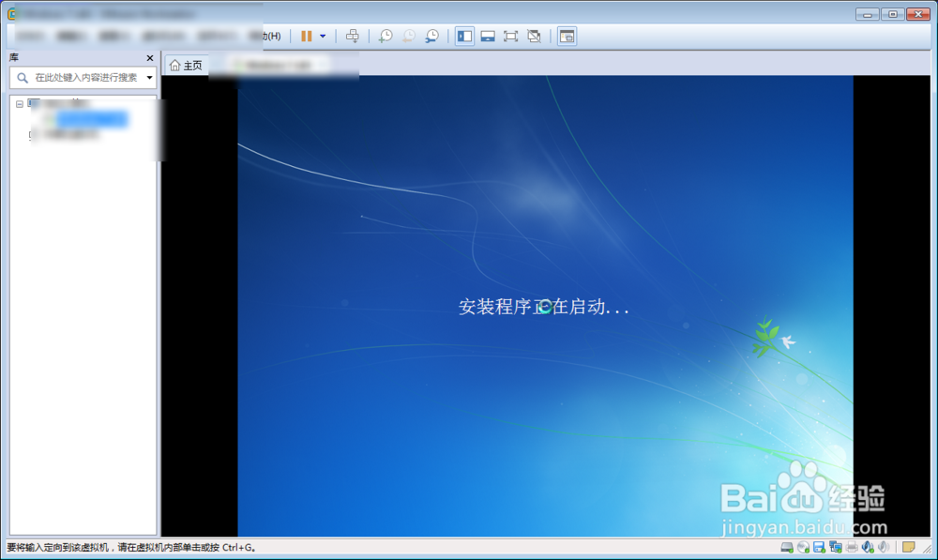Collapse the library tree root node
The height and width of the screenshot is (560, 938).
tap(20, 104)
